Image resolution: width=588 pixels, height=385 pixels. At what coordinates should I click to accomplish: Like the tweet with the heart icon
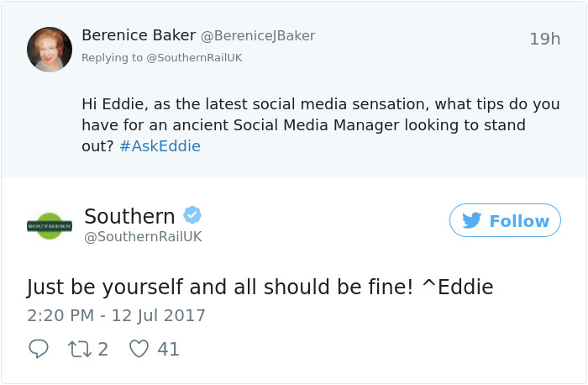139,349
